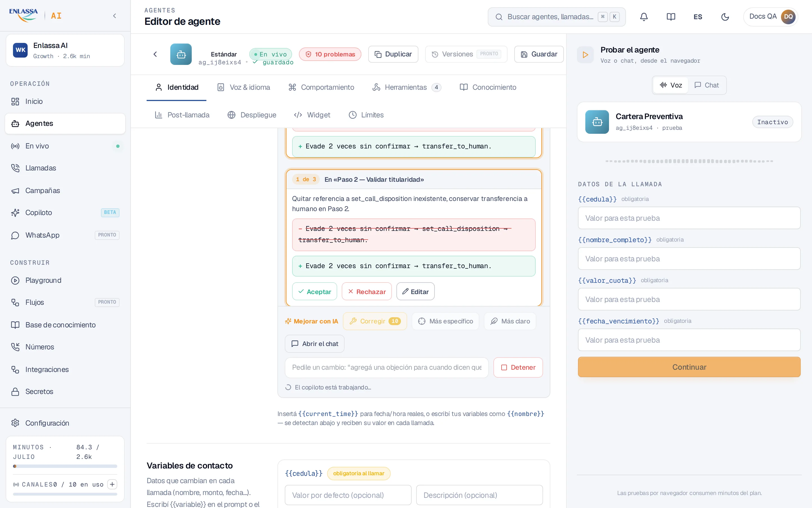Open the Docs QA account menu
Image resolution: width=812 pixels, height=508 pixels.
coord(770,17)
